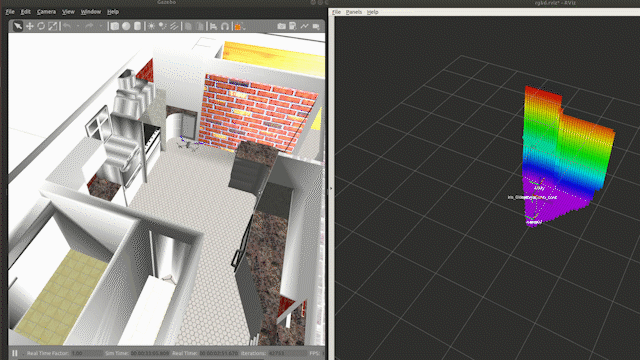Toggle the snap magnet tool

[225, 27]
